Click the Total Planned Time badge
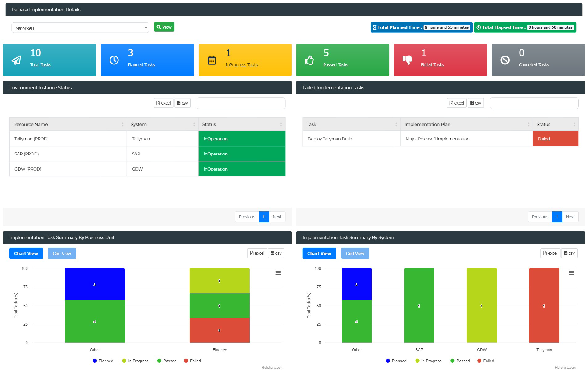Viewport: 588px width, 384px height. [421, 27]
